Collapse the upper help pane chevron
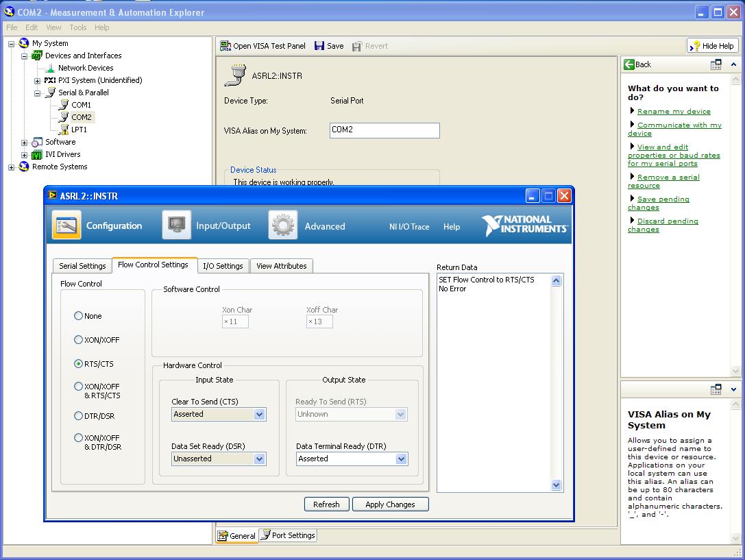The height and width of the screenshot is (560, 745). pos(733,64)
